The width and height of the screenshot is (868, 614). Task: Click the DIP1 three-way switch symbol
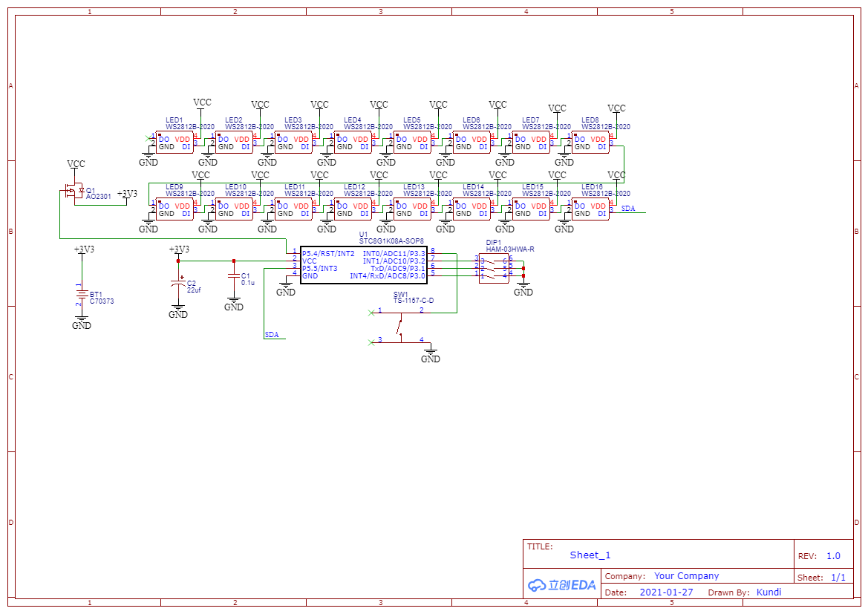pyautogui.click(x=494, y=268)
